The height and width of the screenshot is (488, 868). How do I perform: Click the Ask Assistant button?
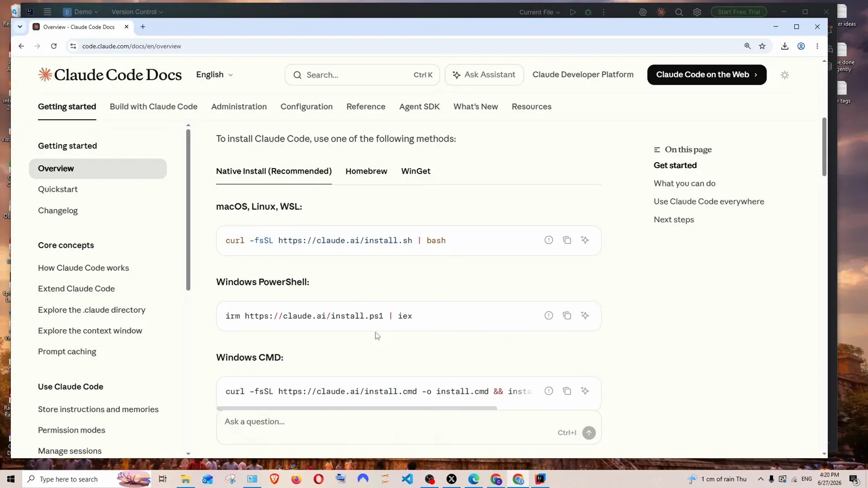tap(484, 75)
